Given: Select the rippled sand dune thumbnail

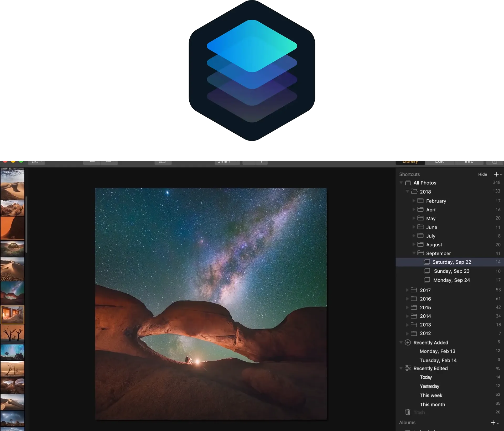Looking at the screenshot, I should coord(12,269).
